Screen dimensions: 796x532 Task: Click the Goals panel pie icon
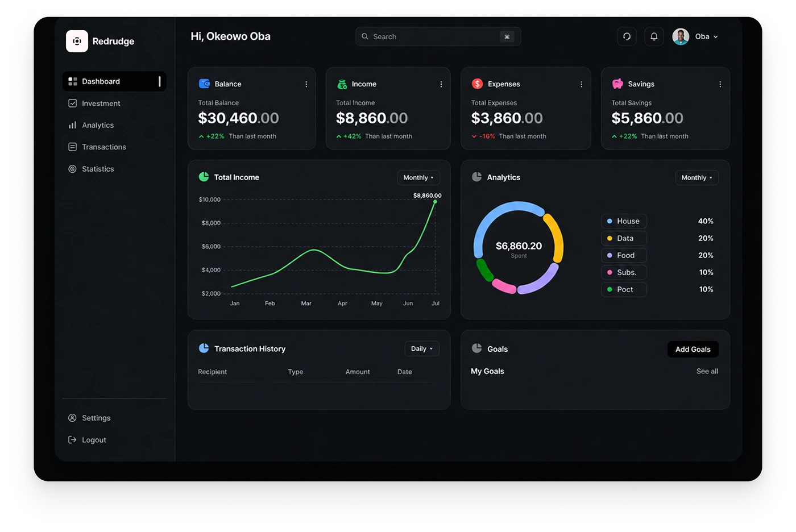click(x=476, y=348)
